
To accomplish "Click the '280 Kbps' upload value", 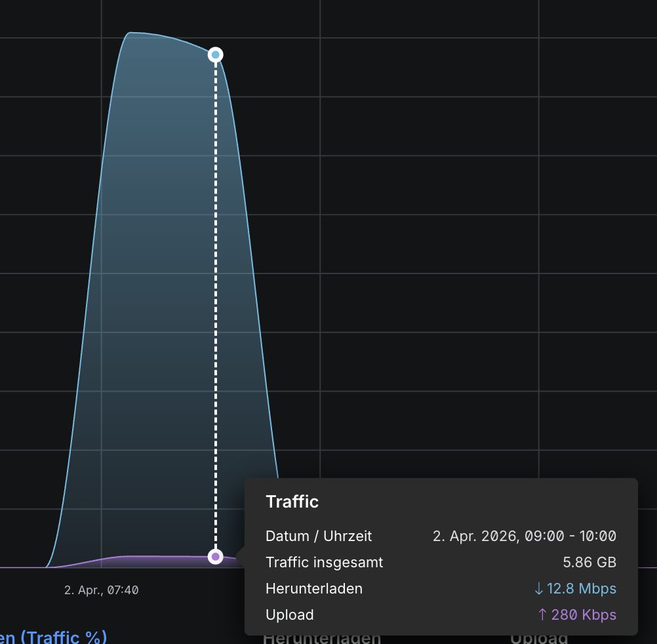I will point(584,614).
